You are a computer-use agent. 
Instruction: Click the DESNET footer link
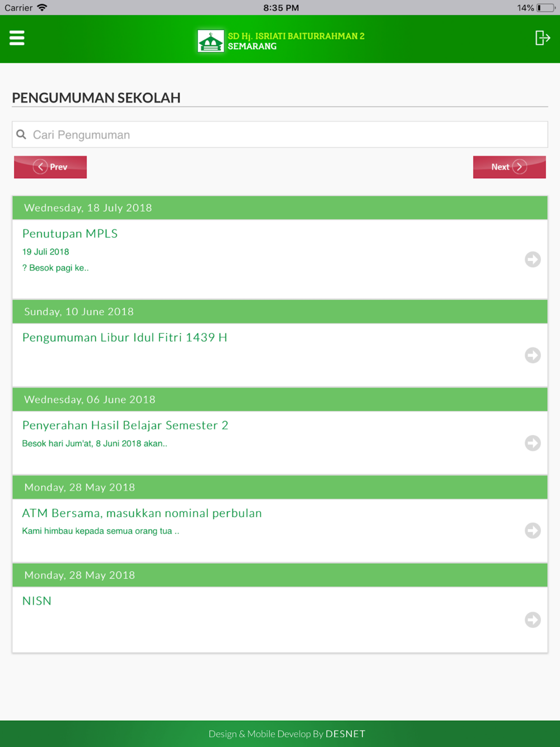tap(346, 734)
